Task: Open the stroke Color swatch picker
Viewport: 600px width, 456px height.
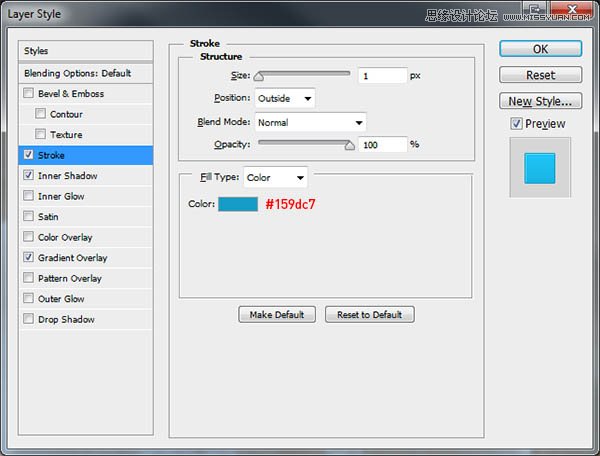Action: [x=238, y=204]
